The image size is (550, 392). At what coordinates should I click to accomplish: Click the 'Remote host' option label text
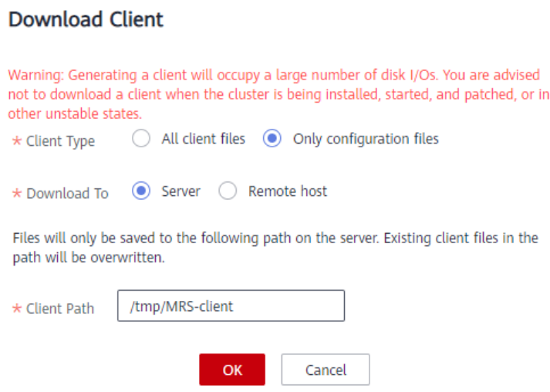[288, 191]
